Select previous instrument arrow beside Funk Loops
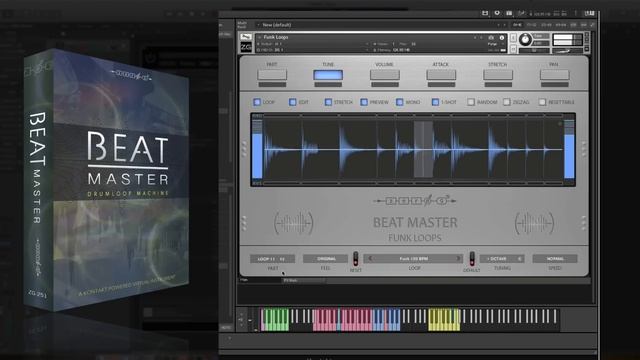This screenshot has width=640, height=360. pos(475,38)
